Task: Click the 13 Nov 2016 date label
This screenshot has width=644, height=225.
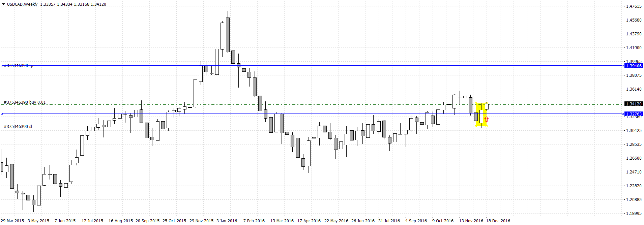Action: 471,221
